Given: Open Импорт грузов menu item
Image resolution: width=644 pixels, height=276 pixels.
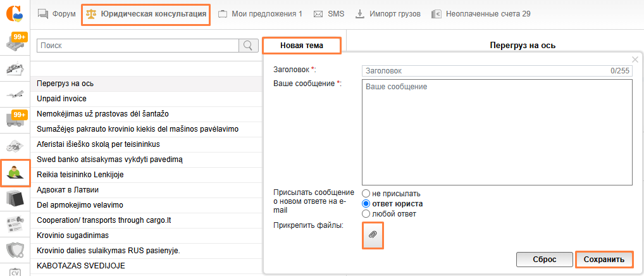Looking at the screenshot, I should (x=388, y=13).
